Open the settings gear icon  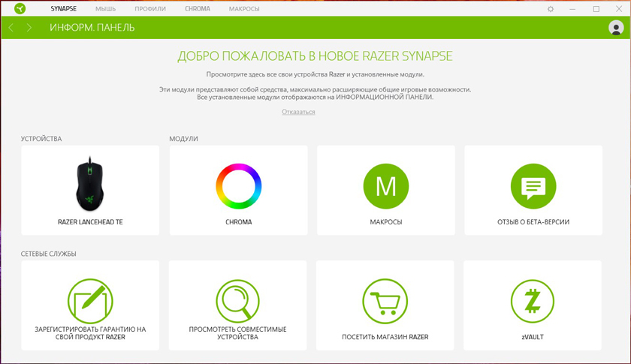click(551, 9)
